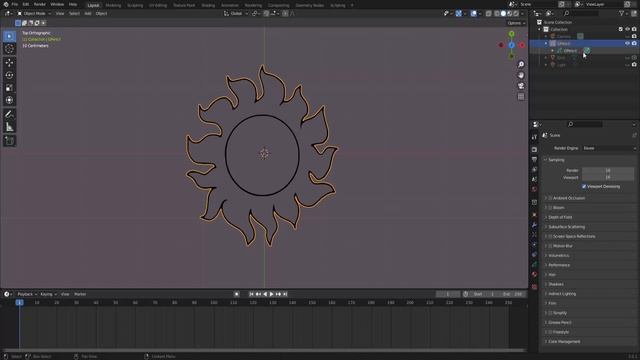Screen dimensions: 640x360
Task: Open the Output properties tab icon
Action: pos(534,159)
